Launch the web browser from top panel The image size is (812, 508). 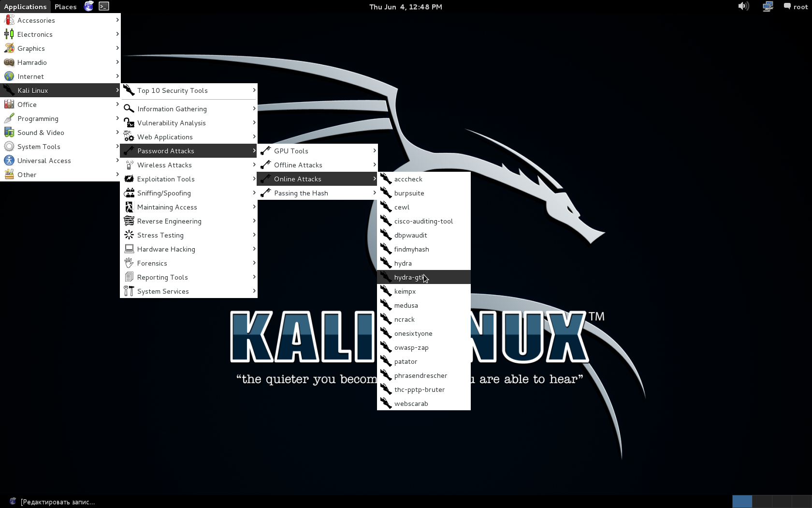pos(89,6)
